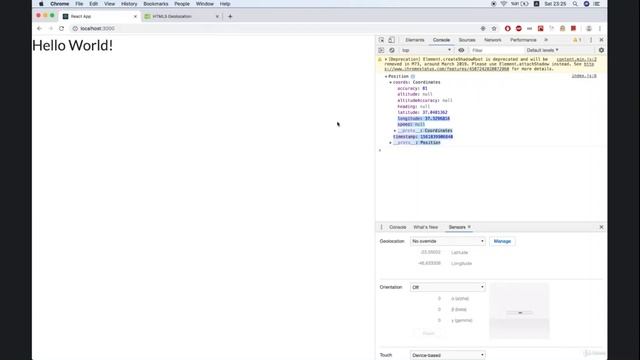Screen dimensions: 640x360
Task: Open the Orientation 'Off' dropdown
Action: coord(448,287)
